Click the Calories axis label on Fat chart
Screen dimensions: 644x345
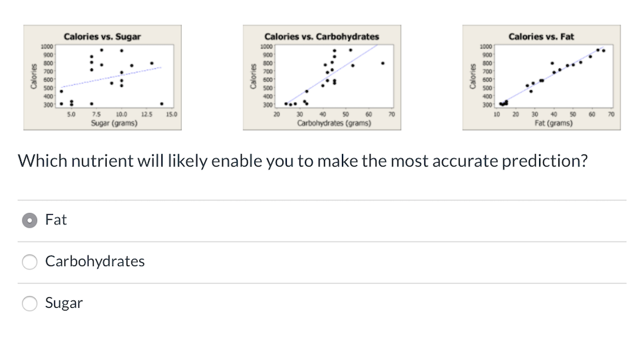[473, 76]
